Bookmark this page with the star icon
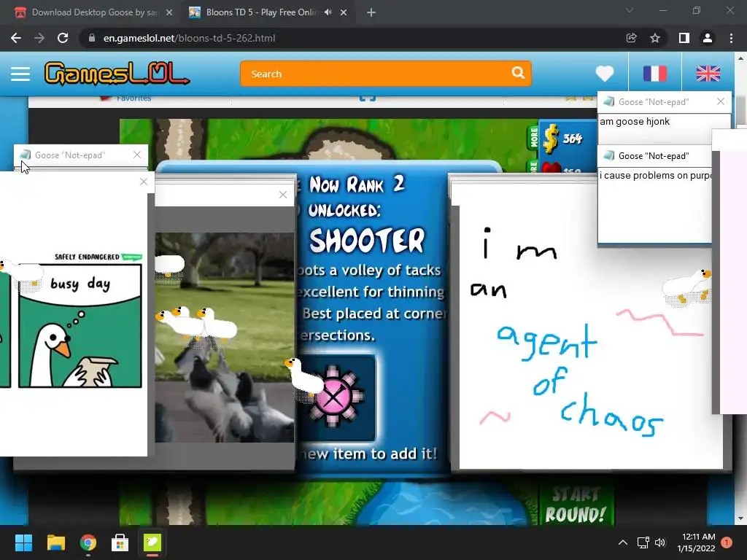Image resolution: width=747 pixels, height=560 pixels. click(655, 38)
